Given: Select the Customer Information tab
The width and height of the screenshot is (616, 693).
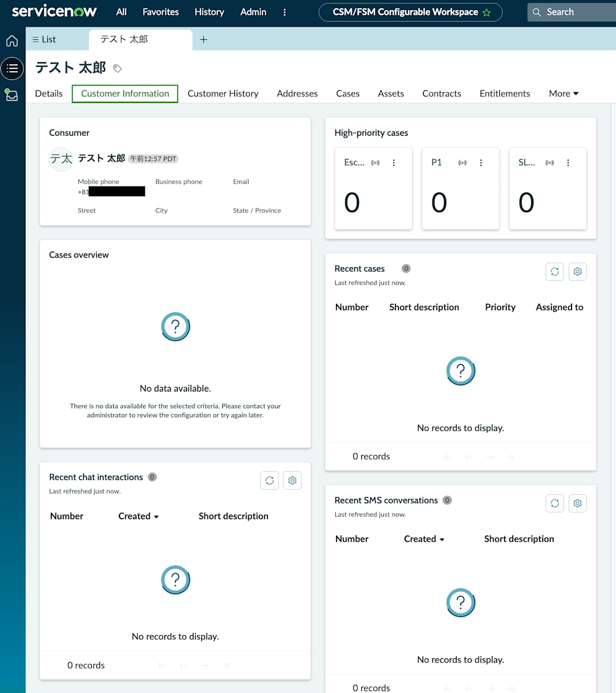Looking at the screenshot, I should click(125, 94).
